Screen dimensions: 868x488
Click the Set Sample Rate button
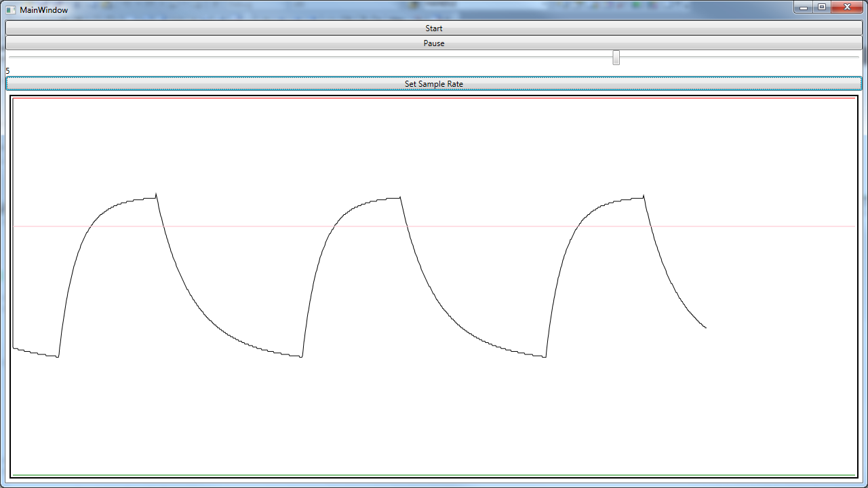click(434, 83)
